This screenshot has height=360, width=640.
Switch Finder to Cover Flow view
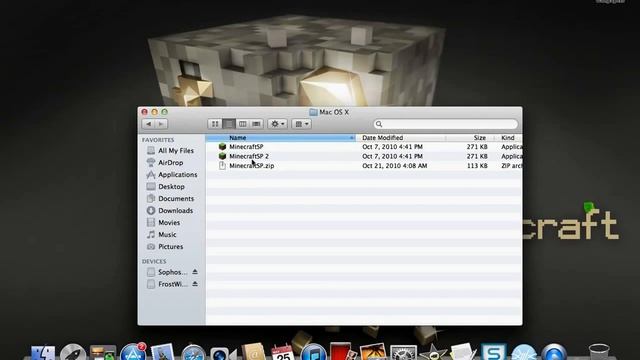coord(256,124)
